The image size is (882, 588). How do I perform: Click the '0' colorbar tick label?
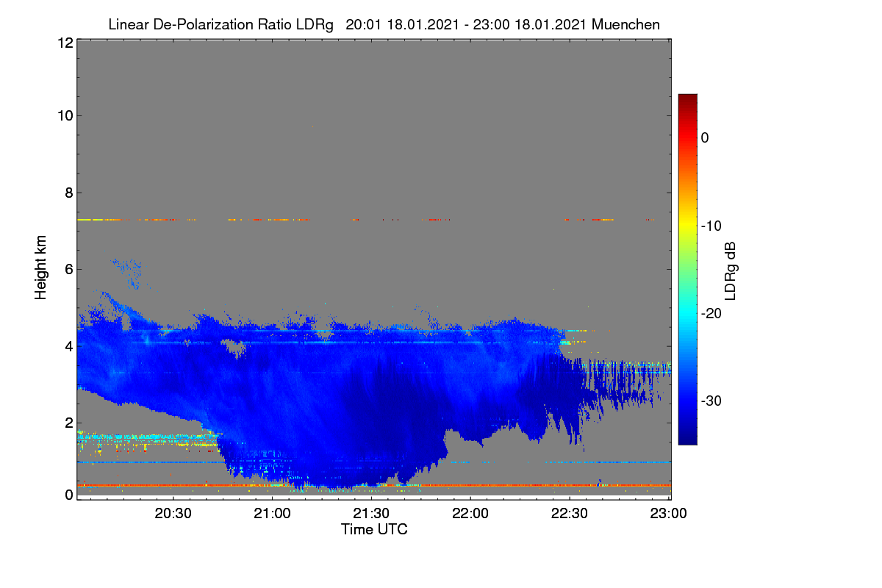click(x=705, y=137)
